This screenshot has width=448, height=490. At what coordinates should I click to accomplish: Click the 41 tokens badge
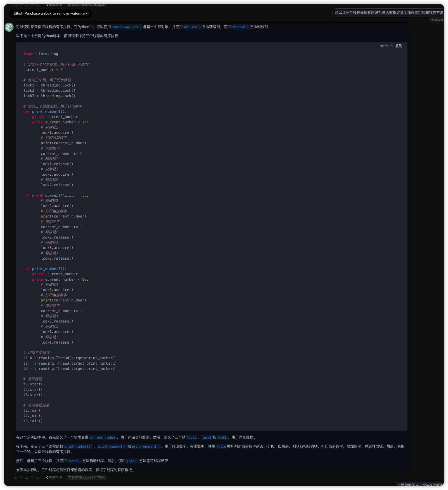click(x=437, y=20)
